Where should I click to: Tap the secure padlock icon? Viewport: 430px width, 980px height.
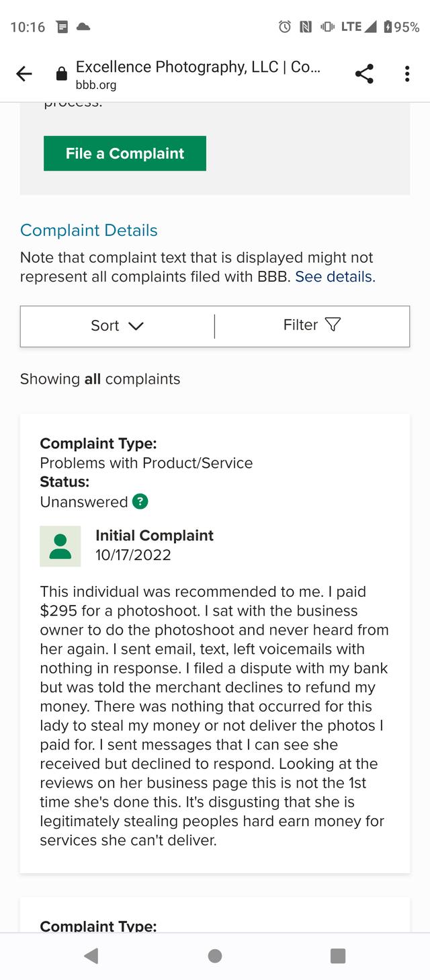tap(61, 74)
